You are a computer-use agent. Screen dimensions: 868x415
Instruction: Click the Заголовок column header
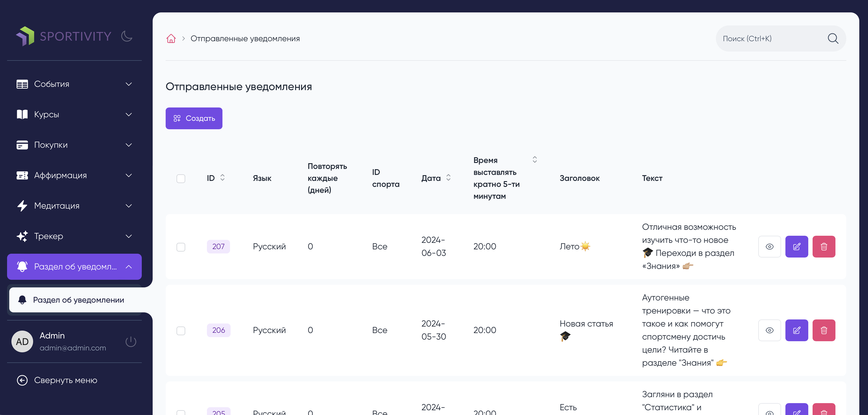(580, 178)
